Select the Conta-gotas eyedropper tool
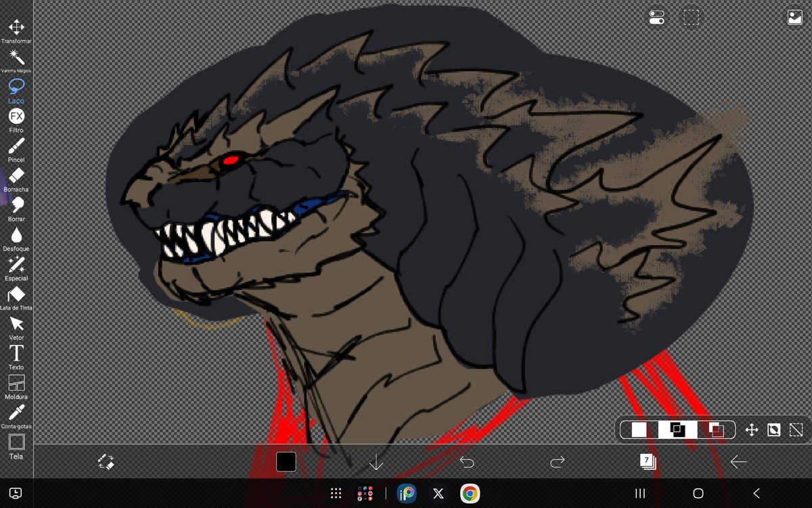Image resolution: width=812 pixels, height=508 pixels. pos(16,417)
